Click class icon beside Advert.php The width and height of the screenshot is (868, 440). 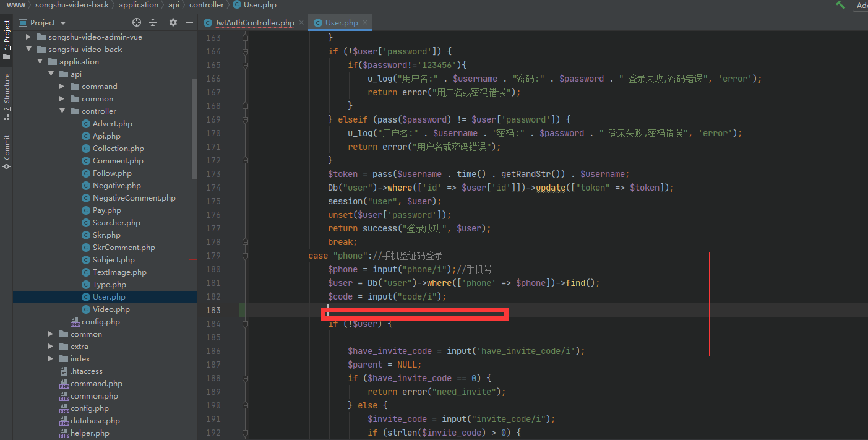87,124
